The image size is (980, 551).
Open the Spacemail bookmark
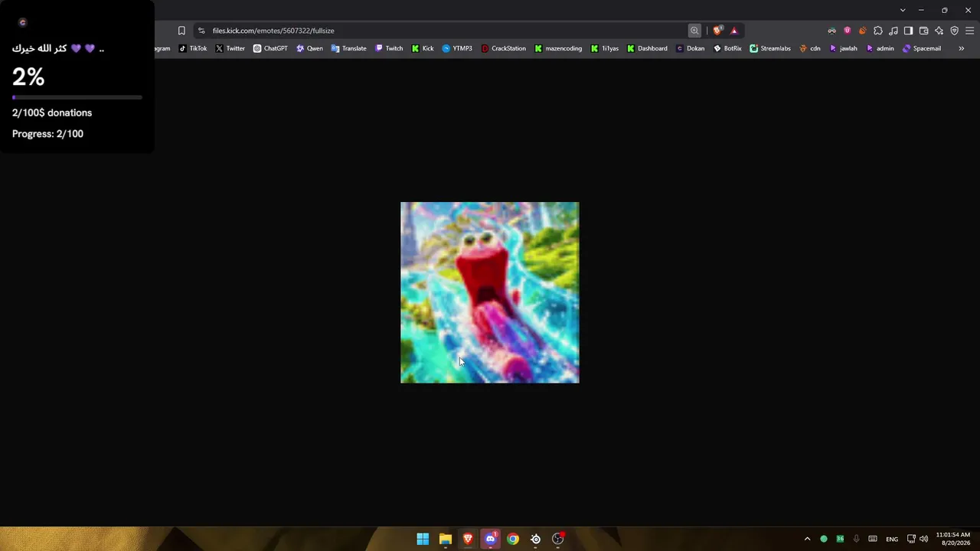[922, 48]
